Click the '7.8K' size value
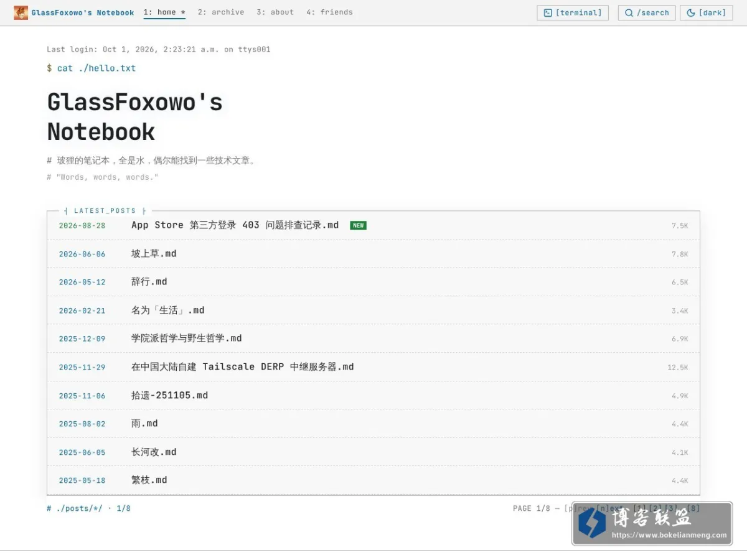Image resolution: width=747 pixels, height=560 pixels. pos(680,254)
